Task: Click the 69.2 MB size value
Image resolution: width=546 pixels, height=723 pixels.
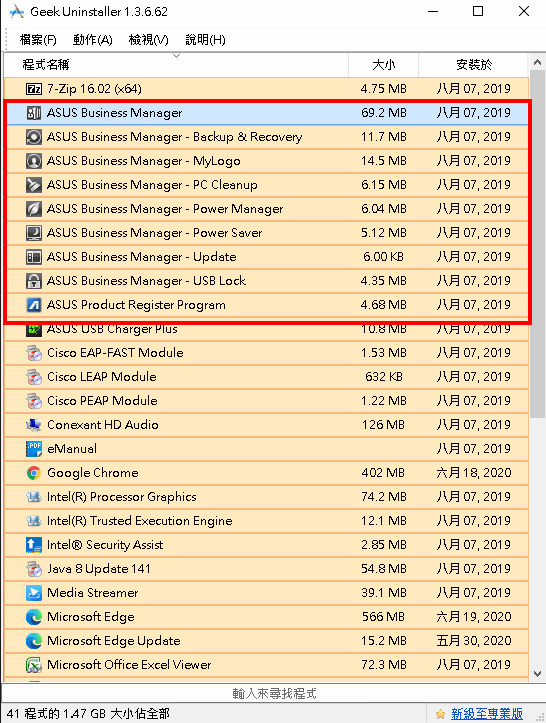Action: (x=384, y=113)
